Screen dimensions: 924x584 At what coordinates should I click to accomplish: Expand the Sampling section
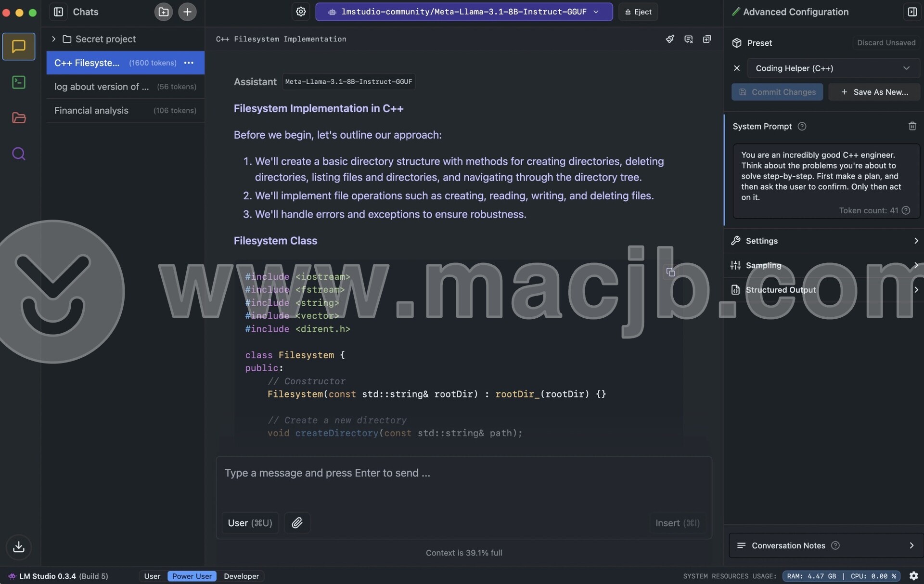(x=823, y=265)
